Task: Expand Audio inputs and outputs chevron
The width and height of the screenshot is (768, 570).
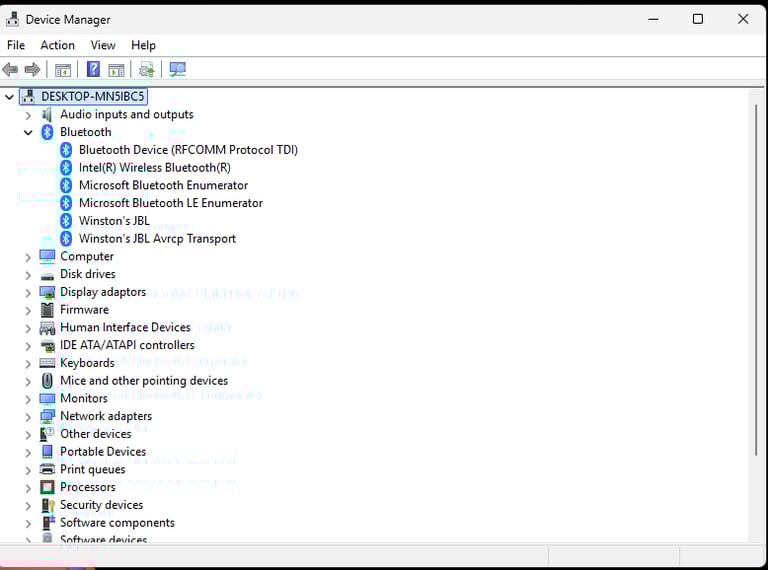Action: [x=28, y=115]
